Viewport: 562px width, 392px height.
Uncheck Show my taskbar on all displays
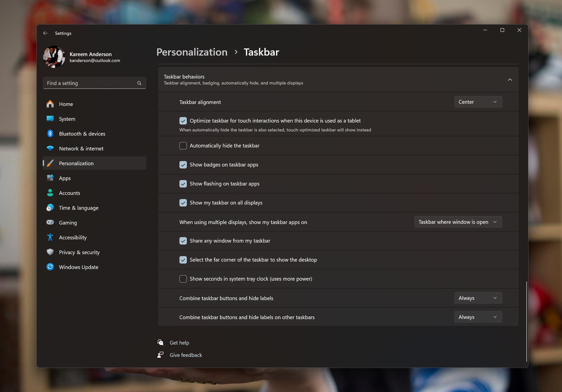pyautogui.click(x=183, y=203)
